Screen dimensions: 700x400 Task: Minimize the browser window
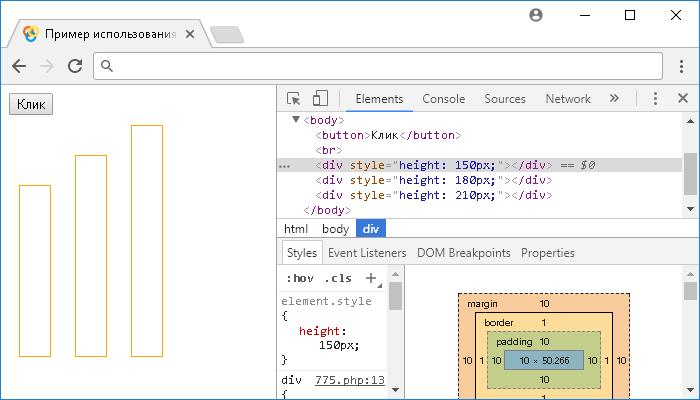[584, 15]
